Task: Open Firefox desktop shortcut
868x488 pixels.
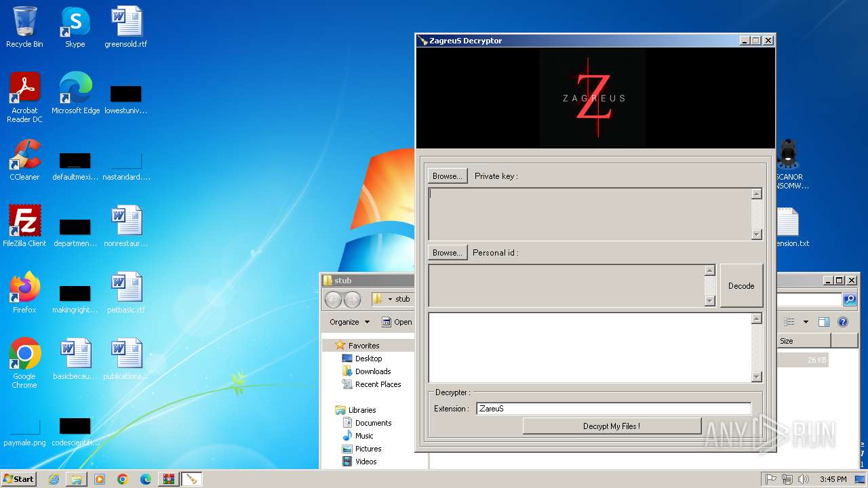Action: click(24, 293)
